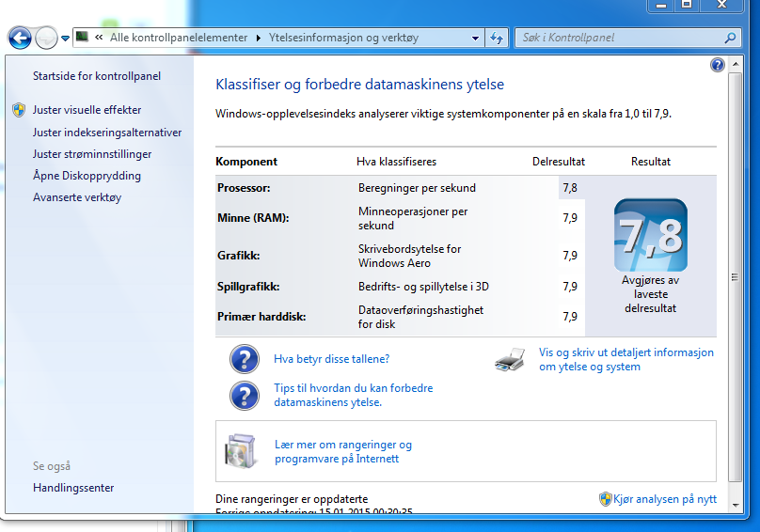Open recent pages dropdown next to nav arrows
760x532 pixels.
coord(65,38)
